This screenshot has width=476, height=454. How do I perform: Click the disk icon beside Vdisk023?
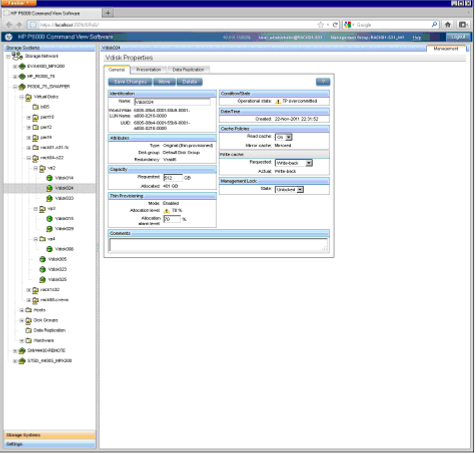(43, 270)
